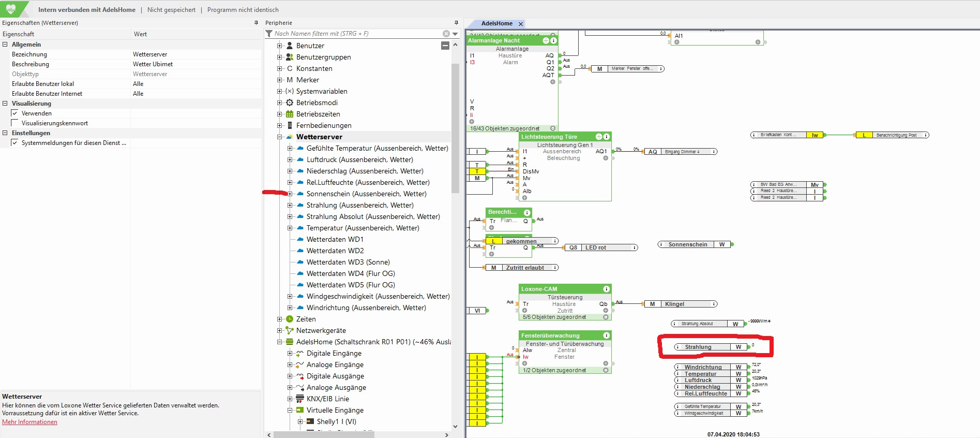Toggle Systemmeldungen für diesen Dienst checkbox
980x438 pixels.
tap(15, 143)
